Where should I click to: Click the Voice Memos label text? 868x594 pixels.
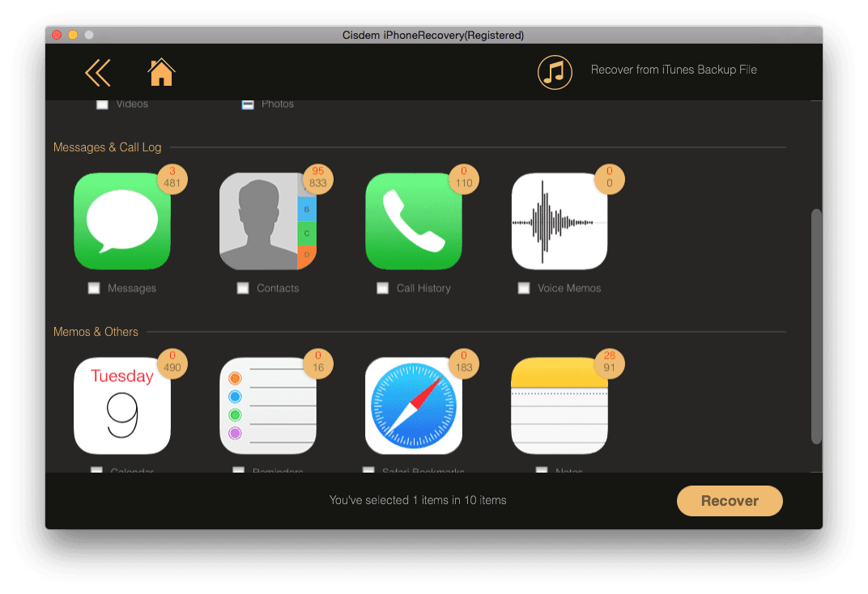click(x=569, y=288)
